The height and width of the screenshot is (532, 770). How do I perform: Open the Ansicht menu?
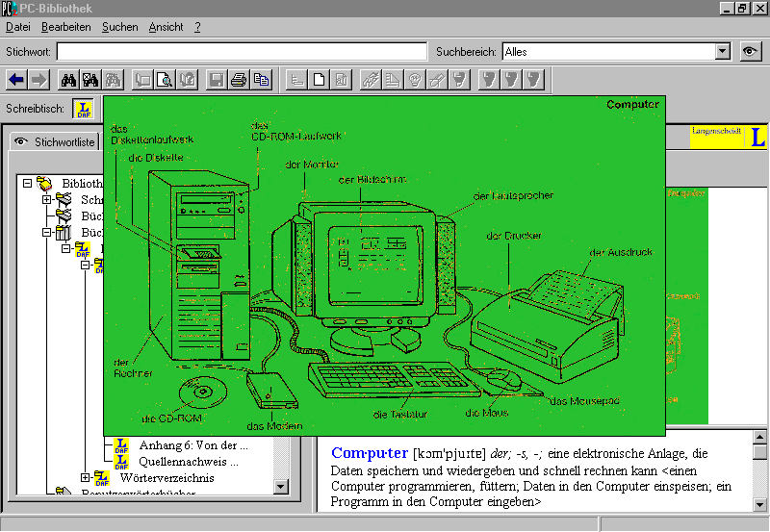tap(166, 27)
